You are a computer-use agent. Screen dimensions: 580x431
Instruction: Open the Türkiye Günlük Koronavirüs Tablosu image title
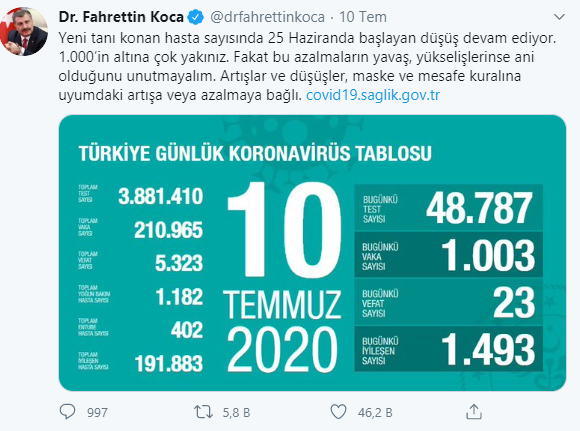(255, 153)
